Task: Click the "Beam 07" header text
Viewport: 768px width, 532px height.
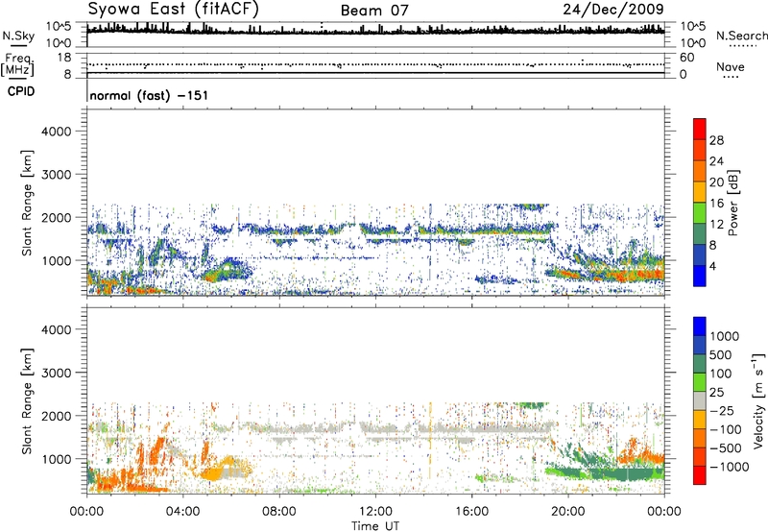Action: tap(374, 11)
